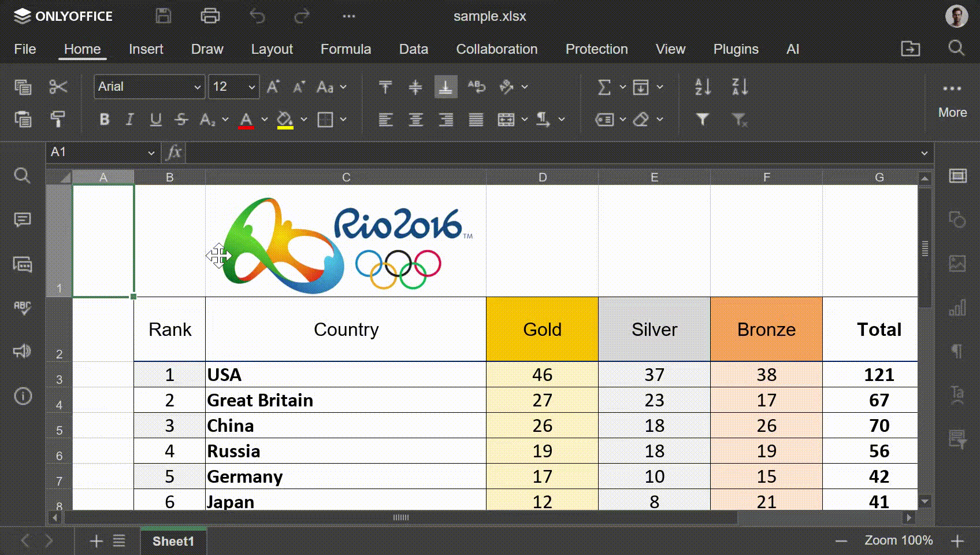Image resolution: width=980 pixels, height=555 pixels.
Task: Increase the font size
Action: [x=273, y=87]
